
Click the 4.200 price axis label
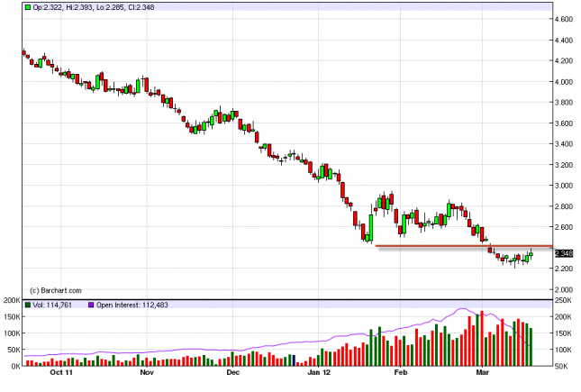point(564,60)
